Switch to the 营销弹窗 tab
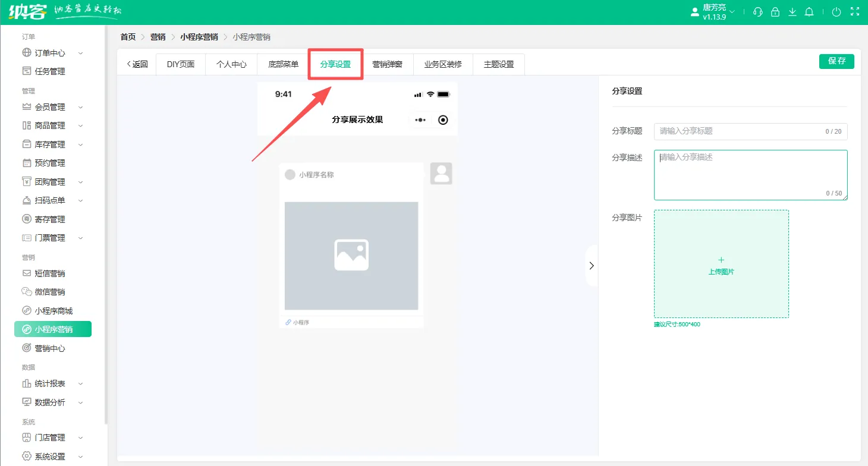Screen dimensions: 868x466 pyautogui.click(x=387, y=64)
